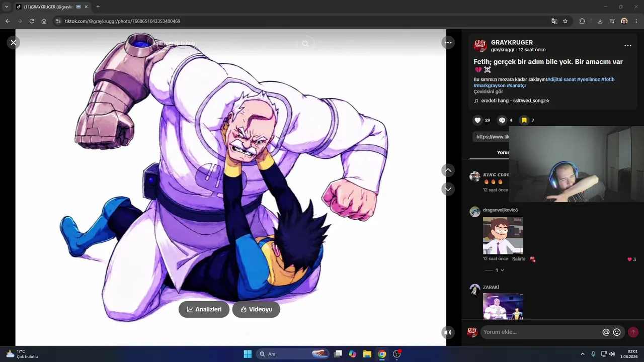Open the #fetih hashtag
This screenshot has height=362, width=644.
click(x=608, y=79)
